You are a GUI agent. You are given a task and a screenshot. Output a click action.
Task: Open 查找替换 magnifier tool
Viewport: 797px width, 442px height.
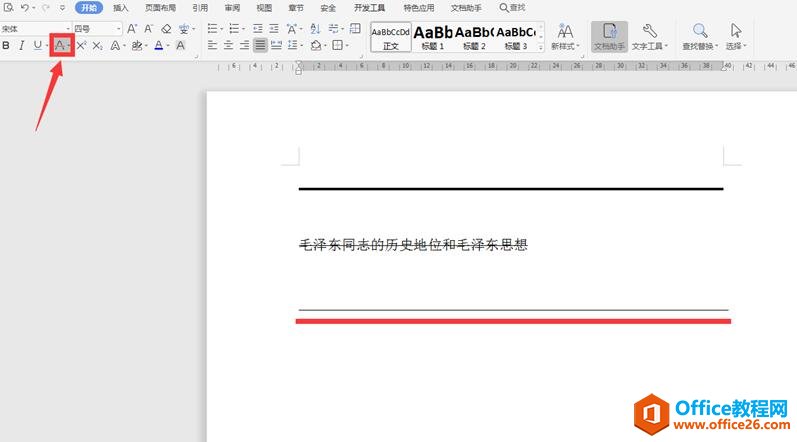(x=700, y=37)
